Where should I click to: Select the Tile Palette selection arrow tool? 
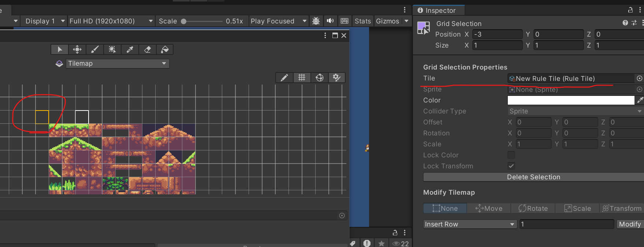[x=59, y=49]
